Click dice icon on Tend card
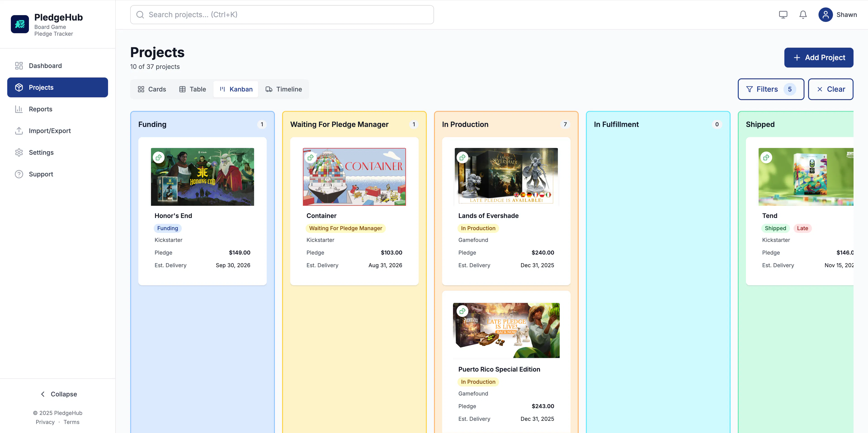Image resolution: width=868 pixels, height=433 pixels. 766,157
